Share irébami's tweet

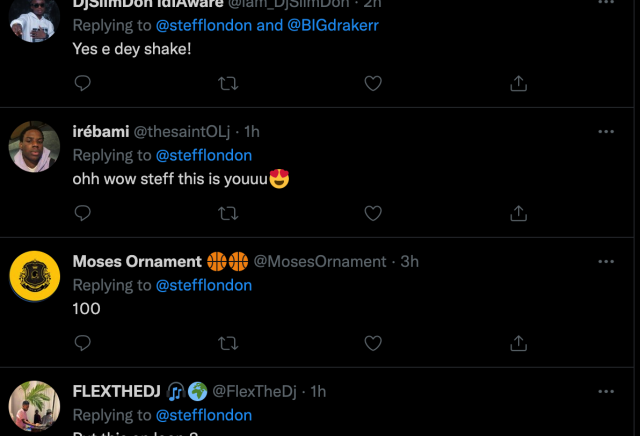(518, 213)
